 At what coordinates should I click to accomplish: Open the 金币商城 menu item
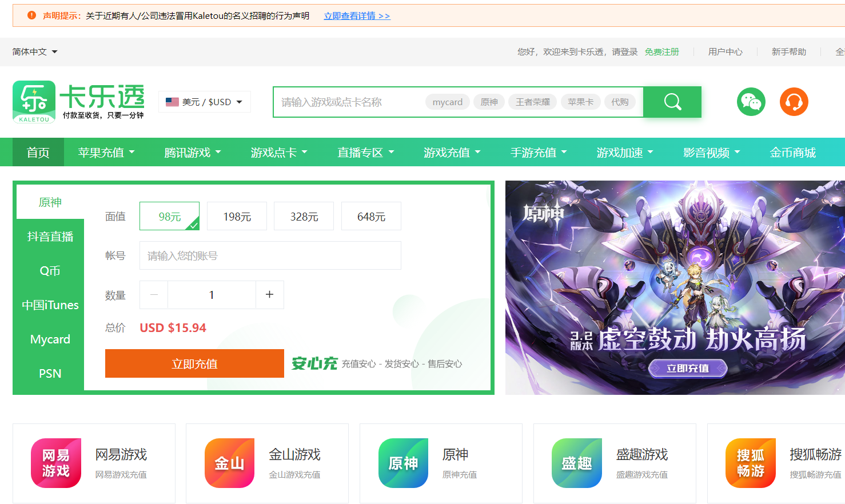pos(792,153)
